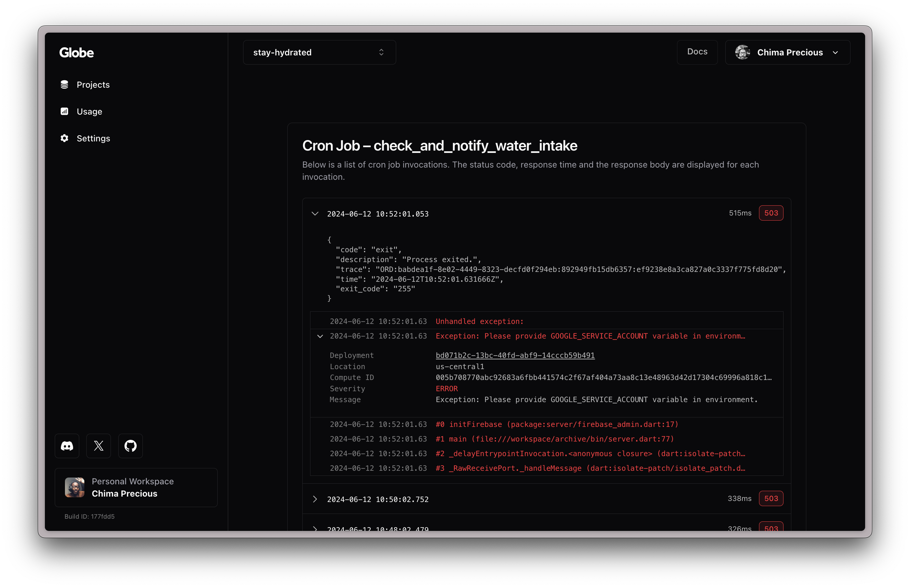Viewport: 910px width, 588px height.
Task: Open the X social icon
Action: (x=99, y=446)
